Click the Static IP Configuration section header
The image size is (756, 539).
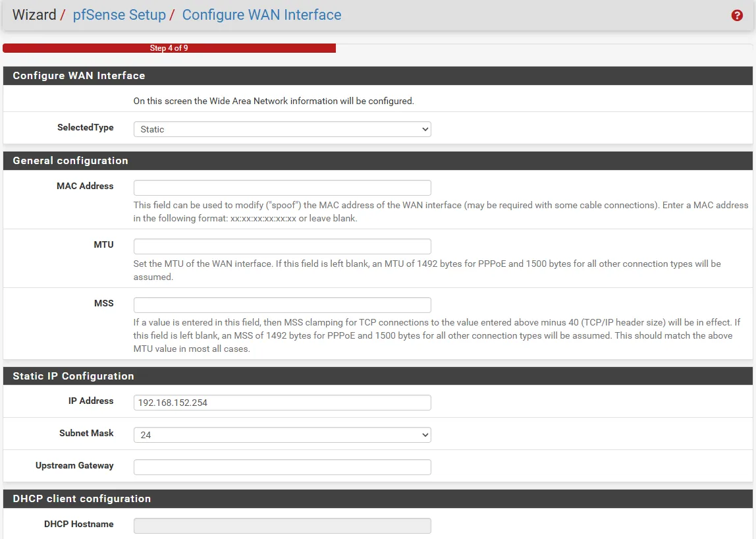377,376
